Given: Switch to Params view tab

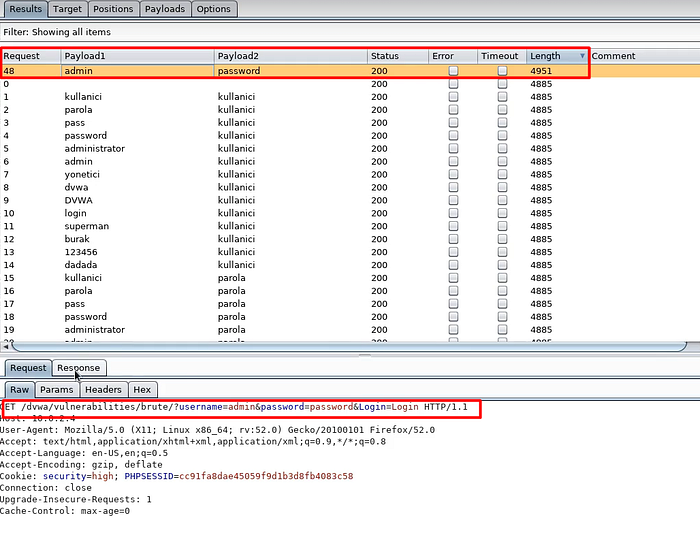Looking at the screenshot, I should click(x=57, y=390).
